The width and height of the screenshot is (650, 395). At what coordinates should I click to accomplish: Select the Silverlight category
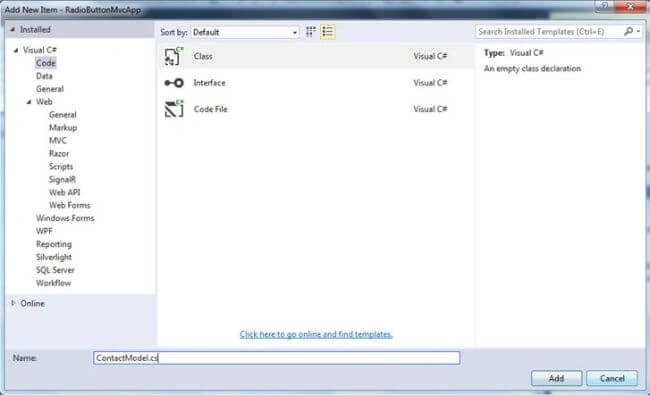click(53, 257)
